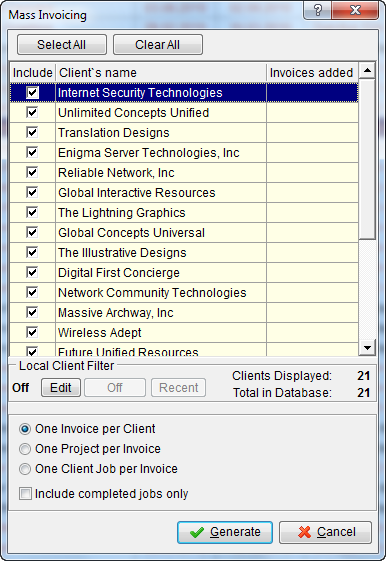The image size is (386, 561).
Task: Select Translation Designs client name
Action: tap(114, 133)
